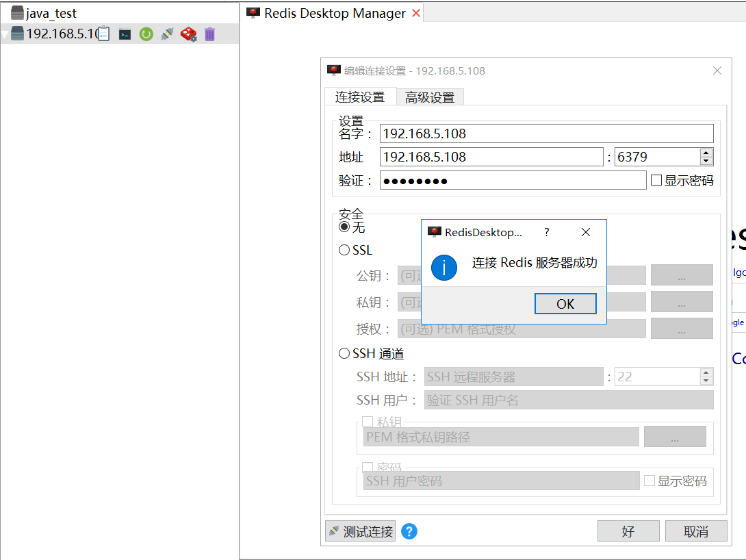This screenshot has width=746, height=560.
Task: Click the SSH port 22 field
Action: click(x=658, y=377)
